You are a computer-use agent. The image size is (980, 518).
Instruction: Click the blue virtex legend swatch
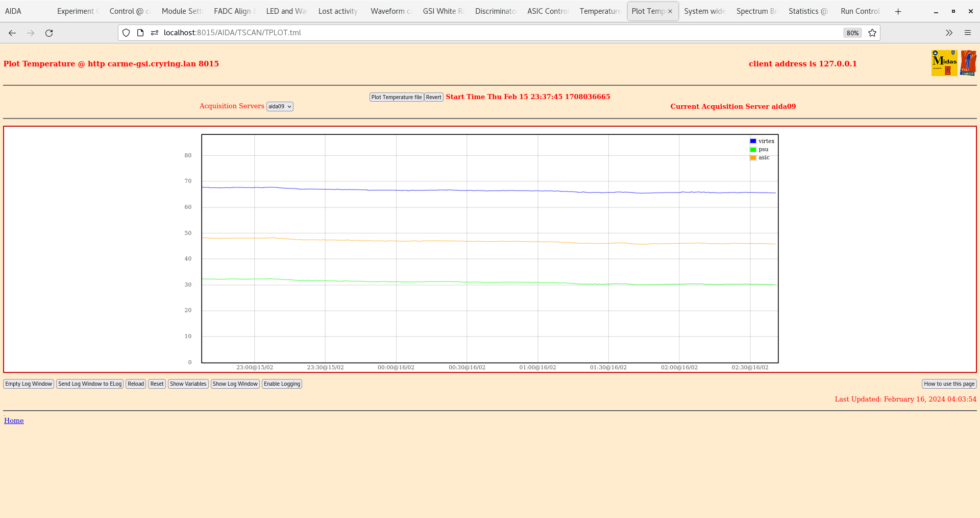753,141
